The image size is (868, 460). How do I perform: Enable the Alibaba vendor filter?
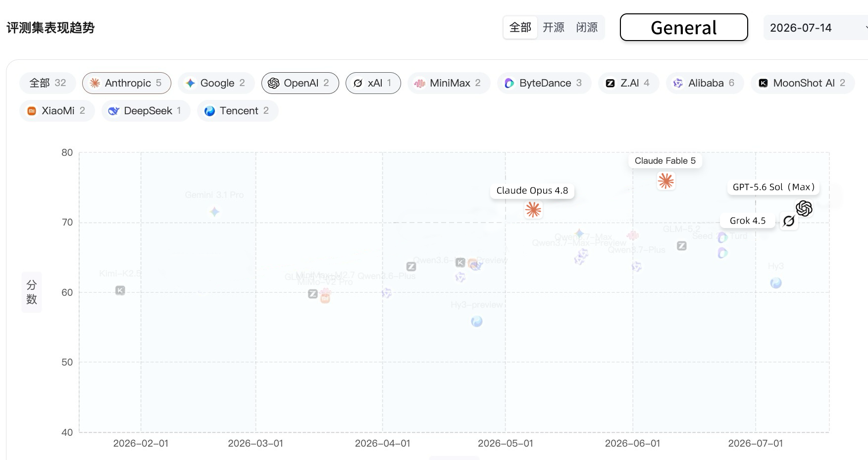tap(705, 83)
